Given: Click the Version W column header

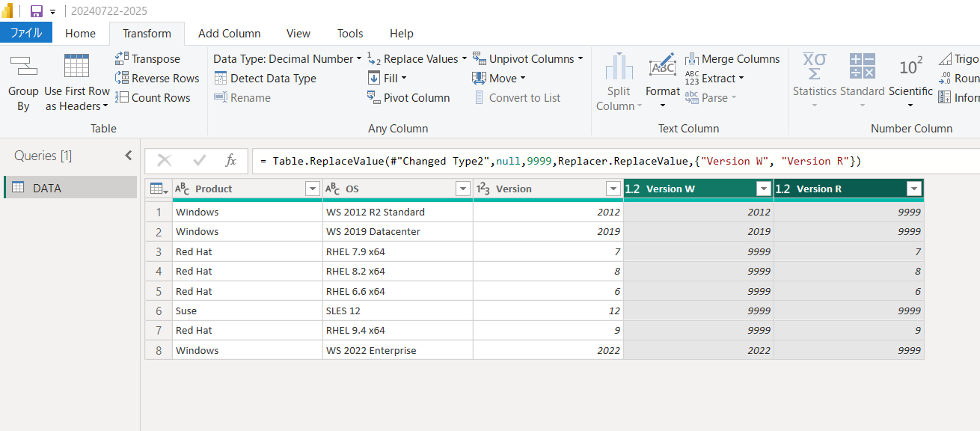Looking at the screenshot, I should coord(670,189).
